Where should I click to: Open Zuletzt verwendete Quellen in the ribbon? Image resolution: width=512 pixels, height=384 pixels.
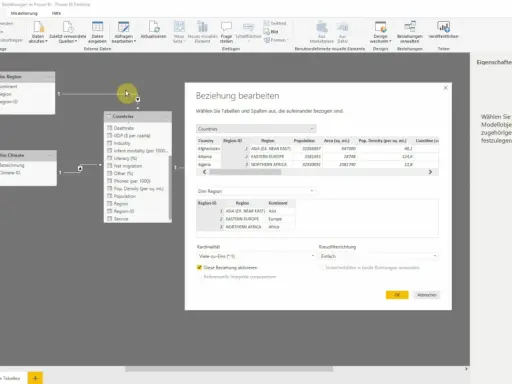pos(68,32)
